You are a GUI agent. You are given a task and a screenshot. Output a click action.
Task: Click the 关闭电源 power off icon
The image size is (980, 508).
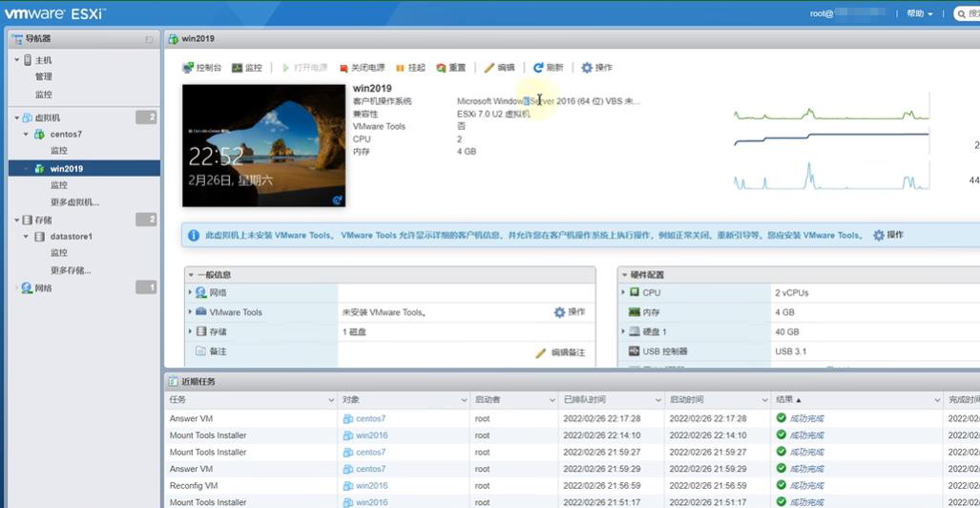click(x=344, y=68)
